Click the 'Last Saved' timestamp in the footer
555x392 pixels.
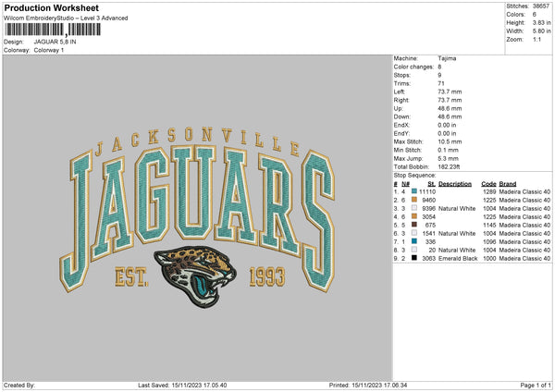coord(182,385)
